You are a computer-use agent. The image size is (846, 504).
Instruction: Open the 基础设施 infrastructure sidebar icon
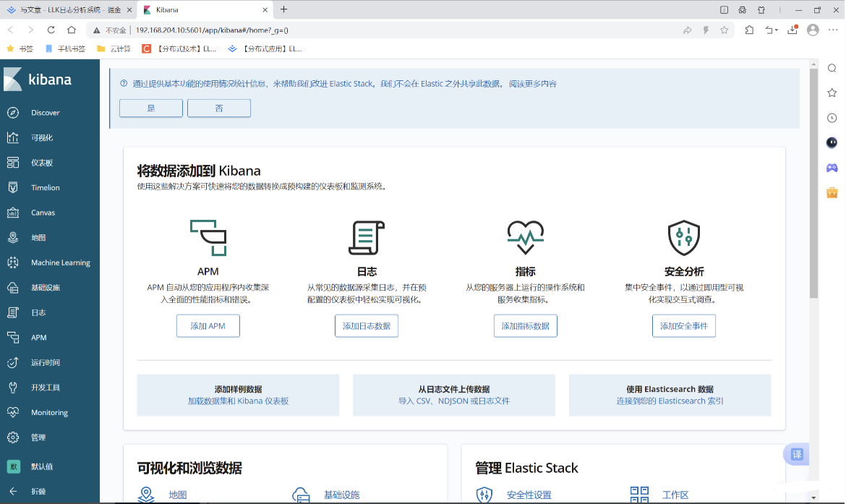pyautogui.click(x=13, y=288)
